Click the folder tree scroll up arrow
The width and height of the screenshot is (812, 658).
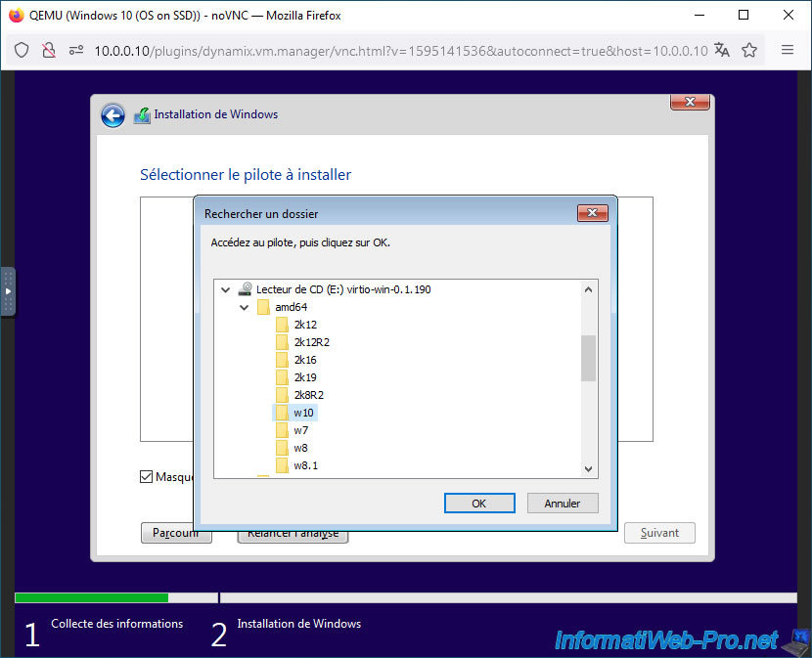pyautogui.click(x=588, y=289)
